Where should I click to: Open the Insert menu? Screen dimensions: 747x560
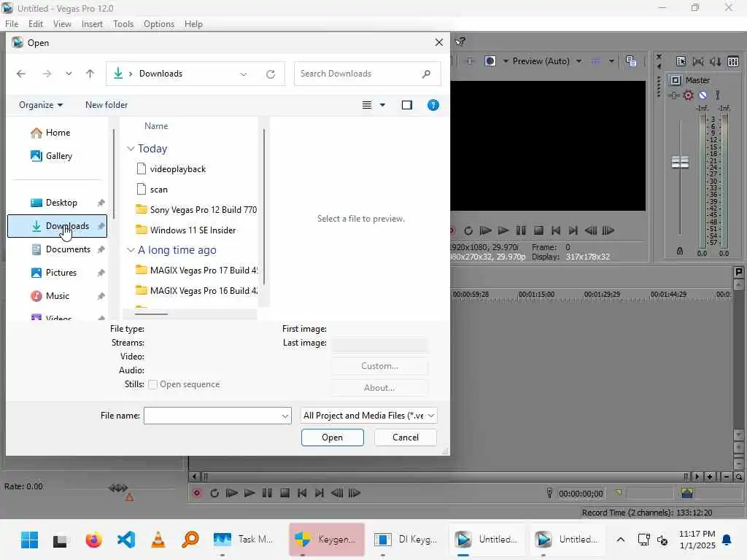click(92, 24)
